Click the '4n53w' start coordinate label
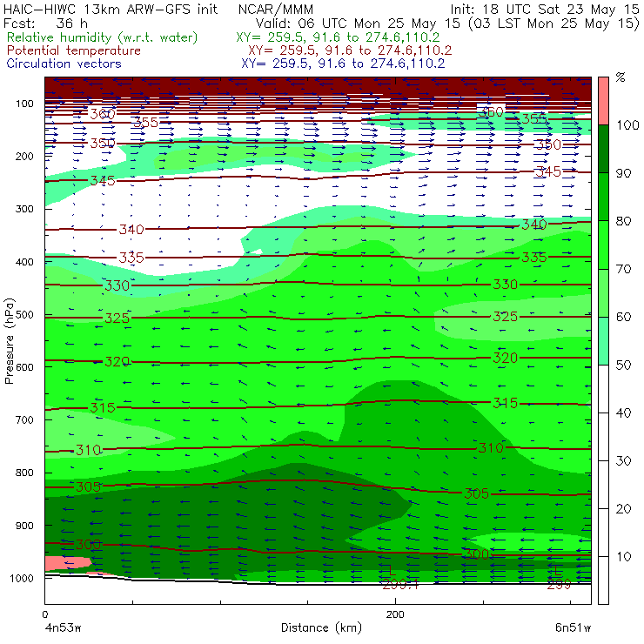Image resolution: width=644 pixels, height=644 pixels. tap(62, 627)
